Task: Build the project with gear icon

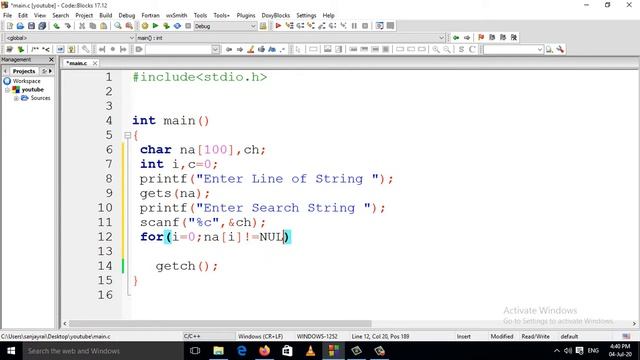Action: (x=145, y=26)
